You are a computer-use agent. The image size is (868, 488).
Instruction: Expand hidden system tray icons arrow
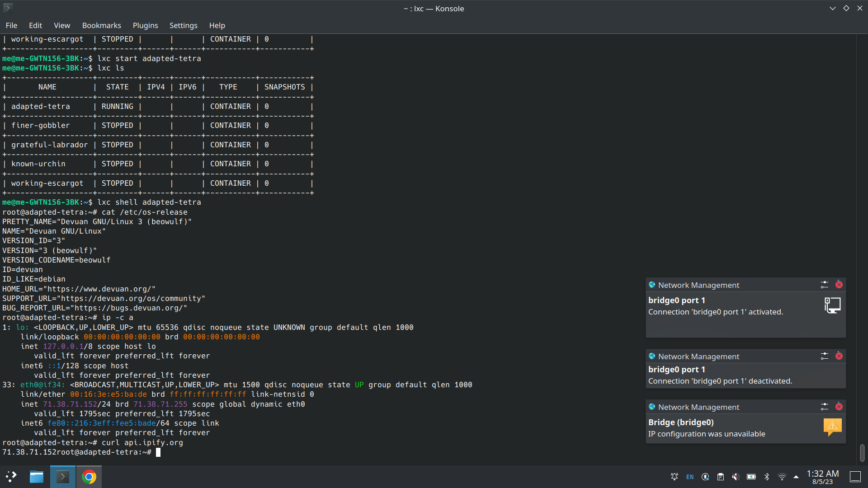click(796, 477)
